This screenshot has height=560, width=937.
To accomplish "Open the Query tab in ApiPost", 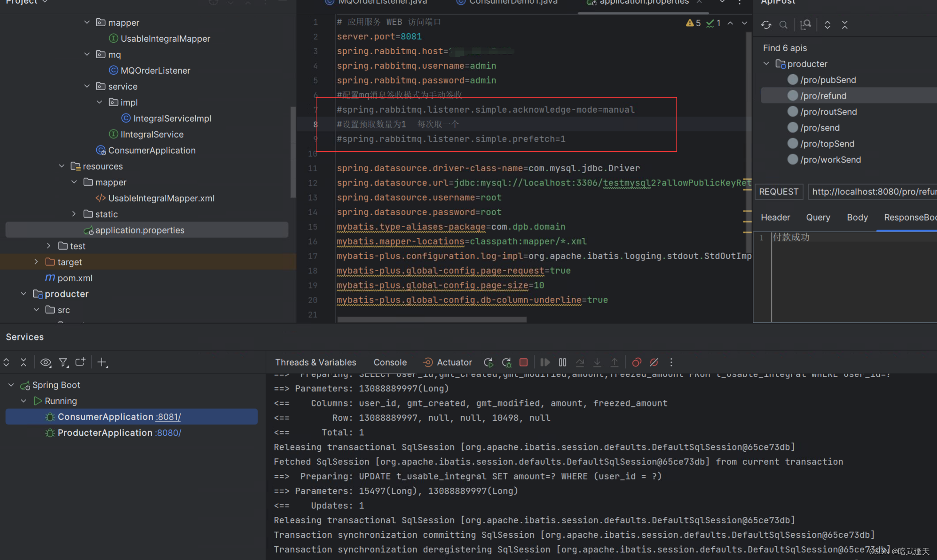I will [818, 217].
